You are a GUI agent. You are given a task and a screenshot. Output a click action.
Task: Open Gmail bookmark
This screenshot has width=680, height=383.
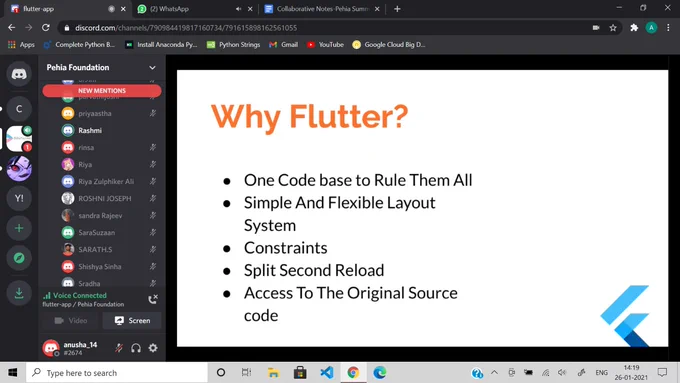click(x=284, y=45)
